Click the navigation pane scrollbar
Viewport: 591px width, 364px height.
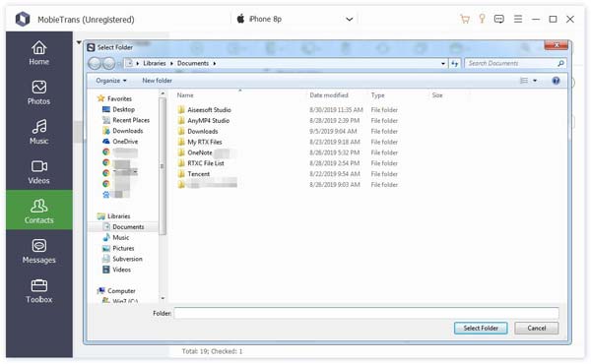click(x=163, y=166)
